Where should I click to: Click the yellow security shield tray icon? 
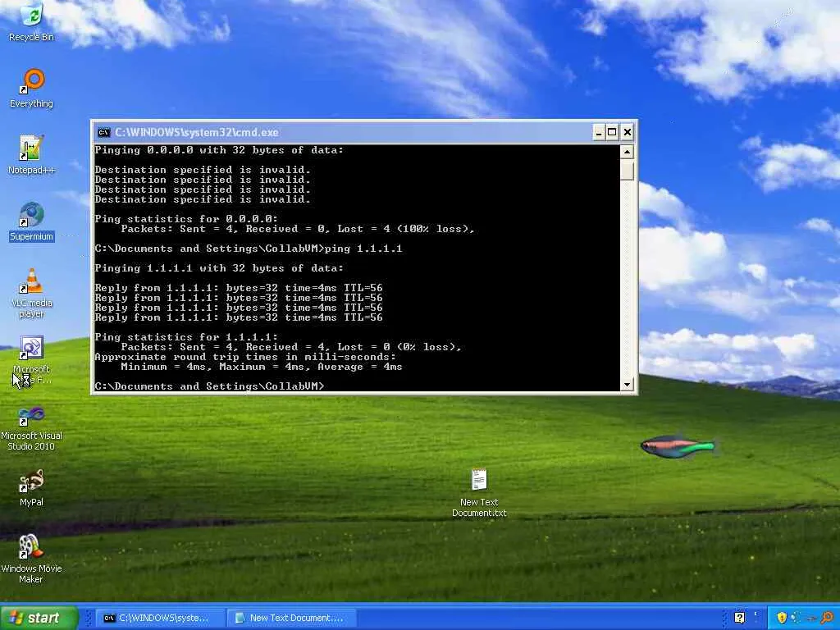782,618
